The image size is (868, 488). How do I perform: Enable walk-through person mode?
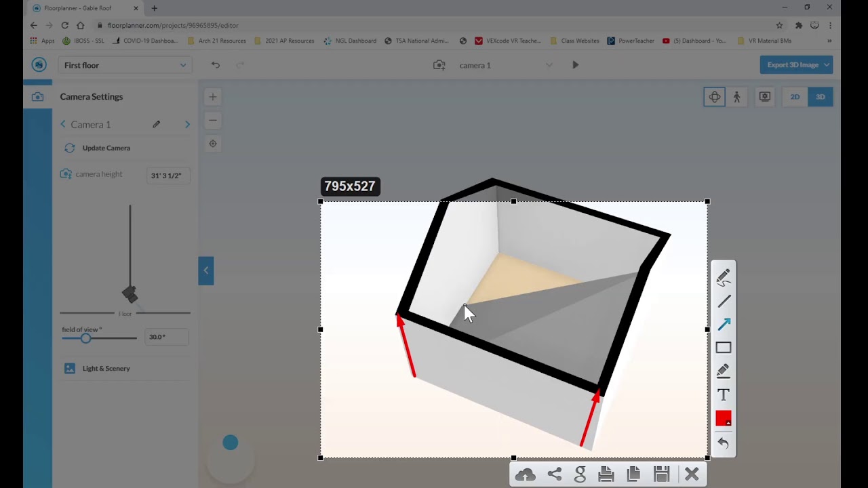[x=737, y=97]
